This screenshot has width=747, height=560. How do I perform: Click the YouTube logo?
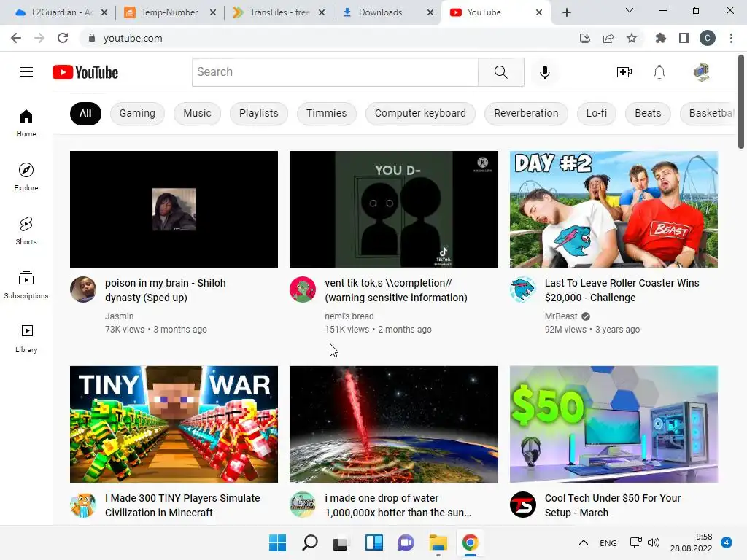[x=85, y=72]
